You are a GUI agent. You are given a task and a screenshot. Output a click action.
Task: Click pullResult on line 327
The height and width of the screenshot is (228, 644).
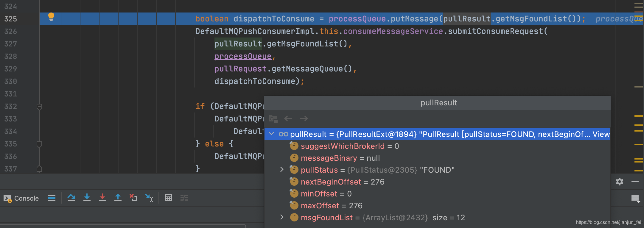coord(238,44)
